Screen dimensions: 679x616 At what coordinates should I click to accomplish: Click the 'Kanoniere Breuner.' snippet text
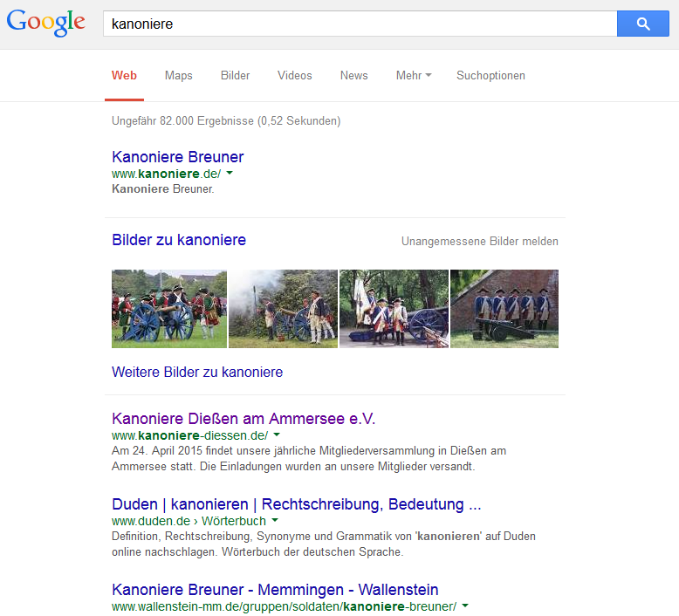tap(163, 189)
